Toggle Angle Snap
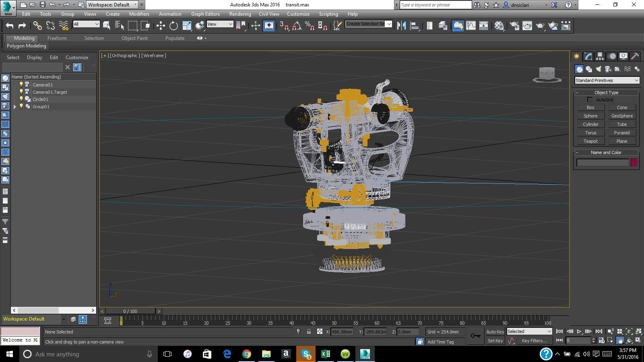This screenshot has height=362, width=644. 297,26
